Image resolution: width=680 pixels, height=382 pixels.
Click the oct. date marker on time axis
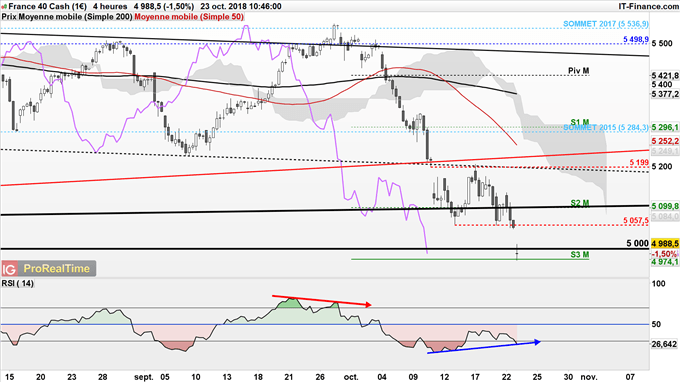click(351, 377)
